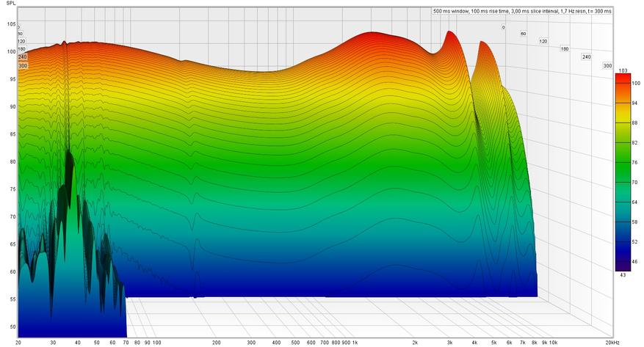Click the red top of the color scale bar
644x347 pixels.
pyautogui.click(x=622, y=77)
